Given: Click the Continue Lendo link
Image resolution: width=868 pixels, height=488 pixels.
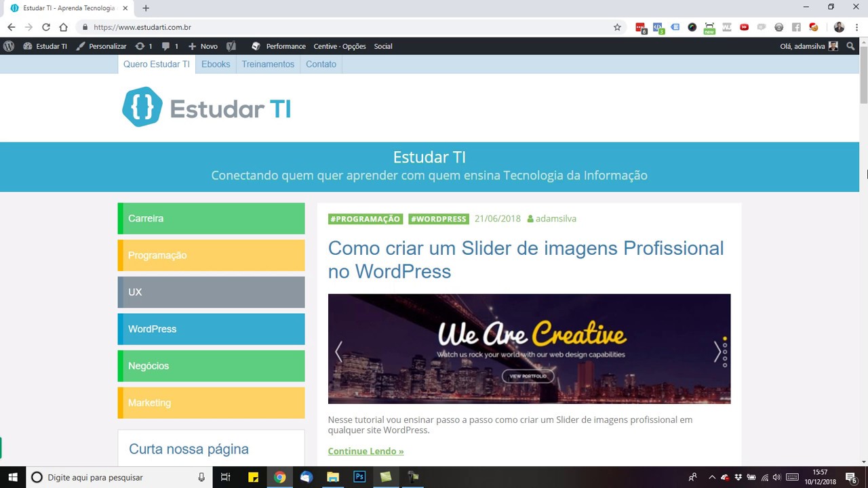Looking at the screenshot, I should tap(366, 451).
